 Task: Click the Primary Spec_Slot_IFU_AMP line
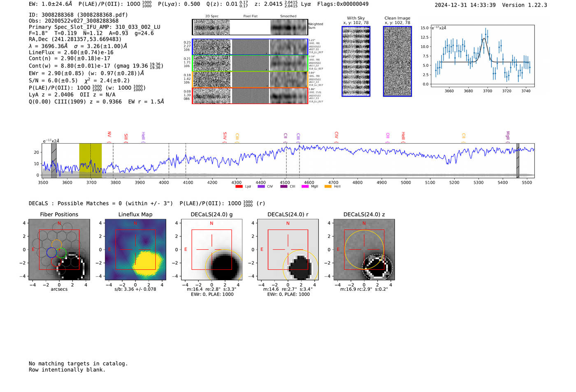(x=95, y=27)
